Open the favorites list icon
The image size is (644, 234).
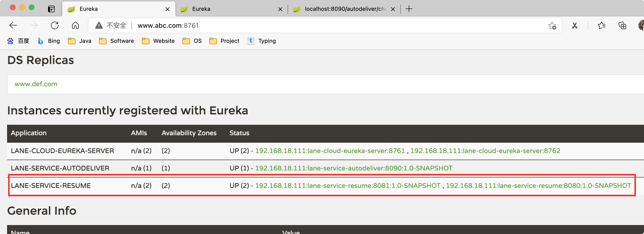(x=602, y=25)
